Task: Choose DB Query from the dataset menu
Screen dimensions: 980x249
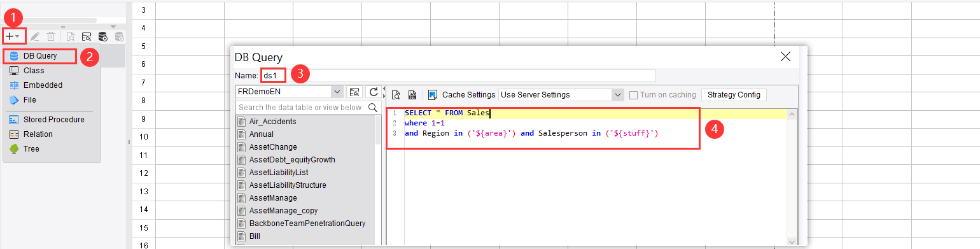Action: coord(40,56)
